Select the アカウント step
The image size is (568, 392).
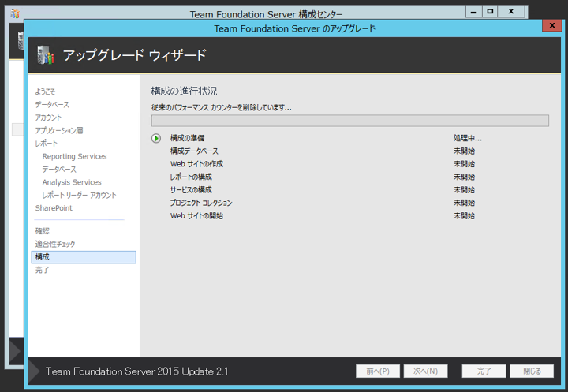click(48, 118)
